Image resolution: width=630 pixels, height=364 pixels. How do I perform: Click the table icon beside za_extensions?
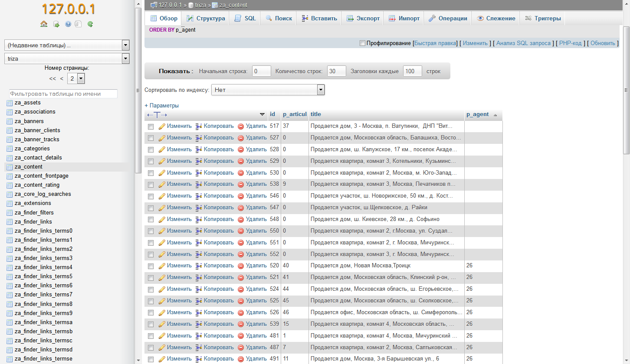[10, 203]
